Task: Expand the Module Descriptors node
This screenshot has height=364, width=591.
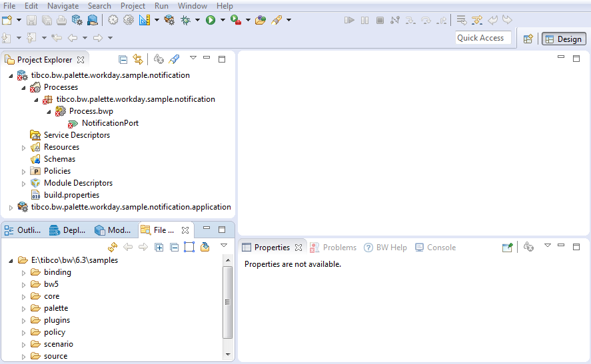Action: pos(23,184)
